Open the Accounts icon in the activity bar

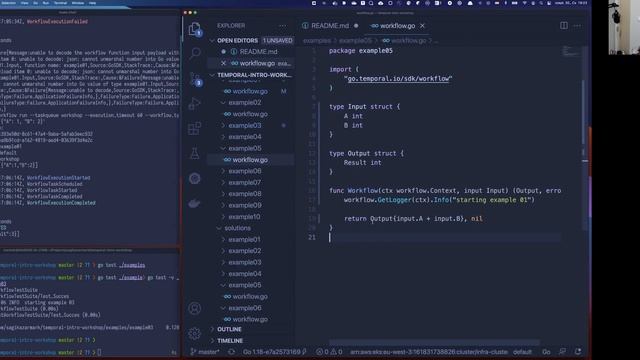pyautogui.click(x=195, y=308)
